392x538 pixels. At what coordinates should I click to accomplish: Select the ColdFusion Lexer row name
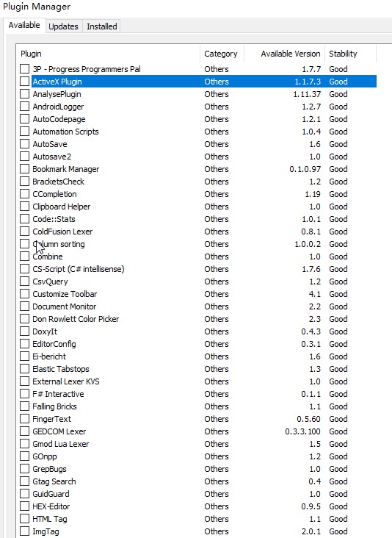tap(62, 232)
